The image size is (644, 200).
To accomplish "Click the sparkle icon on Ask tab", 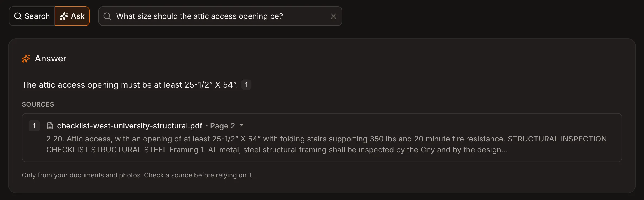I will tap(64, 16).
